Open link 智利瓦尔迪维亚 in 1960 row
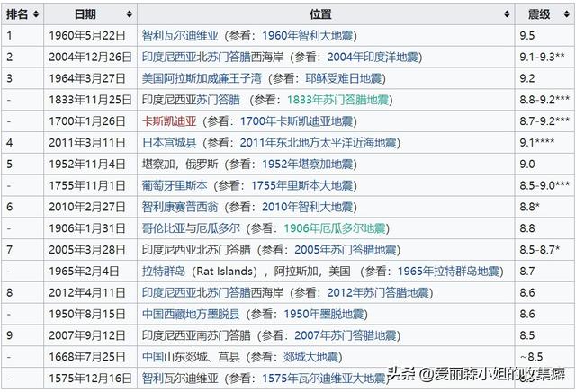This screenshot has width=576, height=392. (x=180, y=36)
